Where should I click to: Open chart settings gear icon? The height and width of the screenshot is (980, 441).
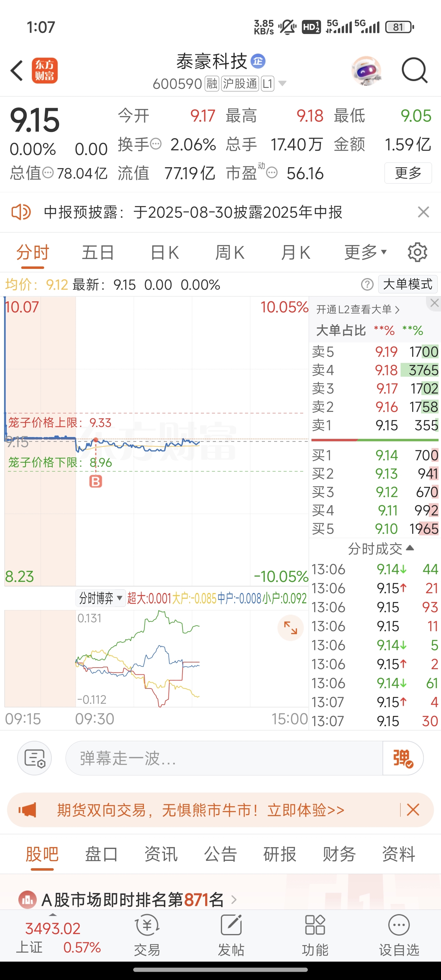coord(417,252)
